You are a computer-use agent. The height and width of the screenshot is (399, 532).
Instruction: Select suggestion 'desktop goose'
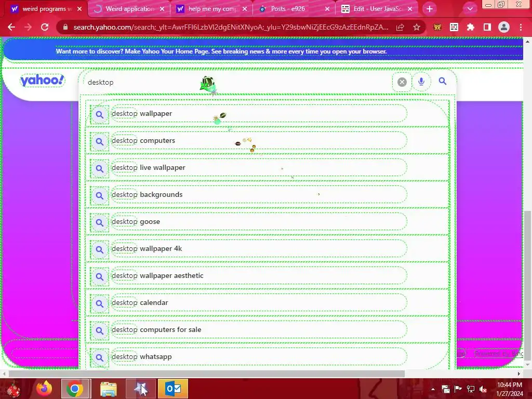click(x=268, y=221)
